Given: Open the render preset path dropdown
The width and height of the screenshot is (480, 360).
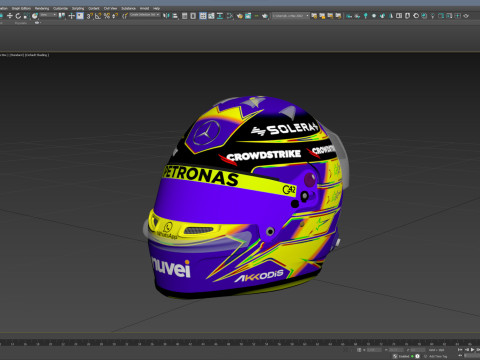Looking at the screenshot, I should pos(290,16).
